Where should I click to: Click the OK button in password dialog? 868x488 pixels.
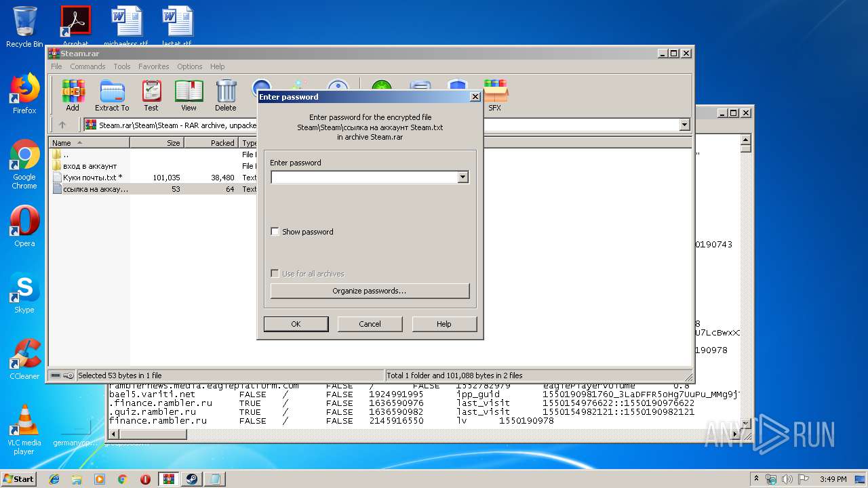296,324
